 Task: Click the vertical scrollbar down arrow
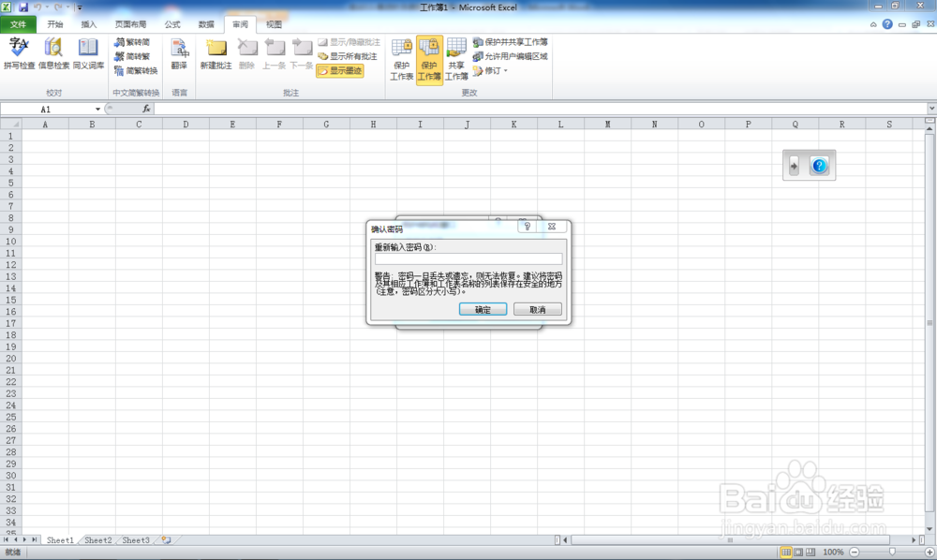930,529
